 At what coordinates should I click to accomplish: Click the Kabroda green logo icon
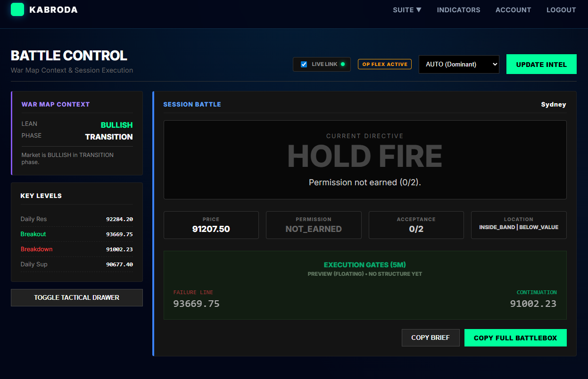(x=17, y=9)
